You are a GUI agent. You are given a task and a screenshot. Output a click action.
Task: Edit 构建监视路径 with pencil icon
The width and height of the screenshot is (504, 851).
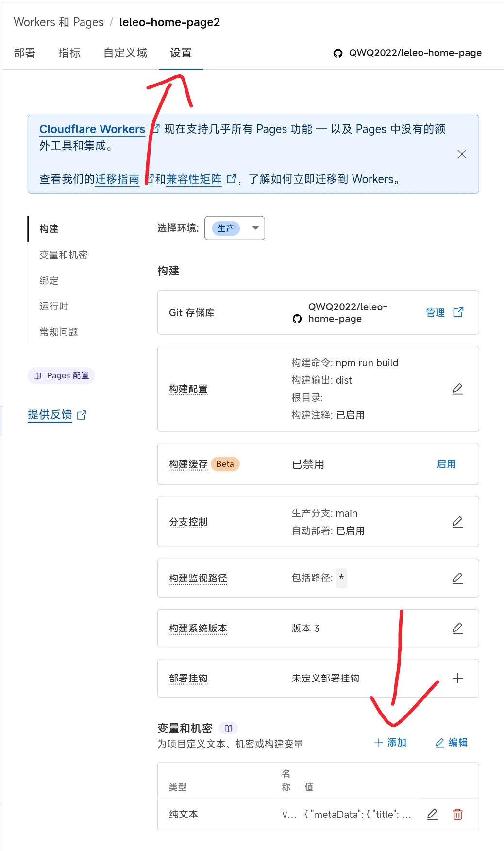457,579
